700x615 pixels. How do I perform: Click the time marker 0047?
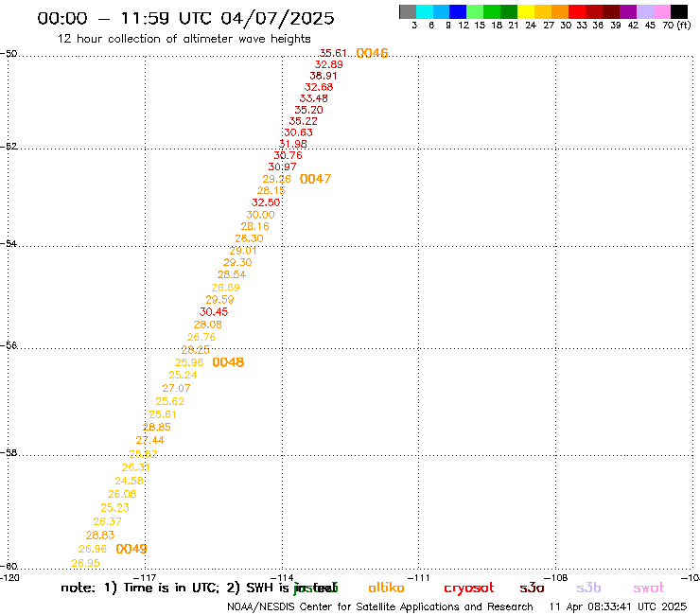315,179
